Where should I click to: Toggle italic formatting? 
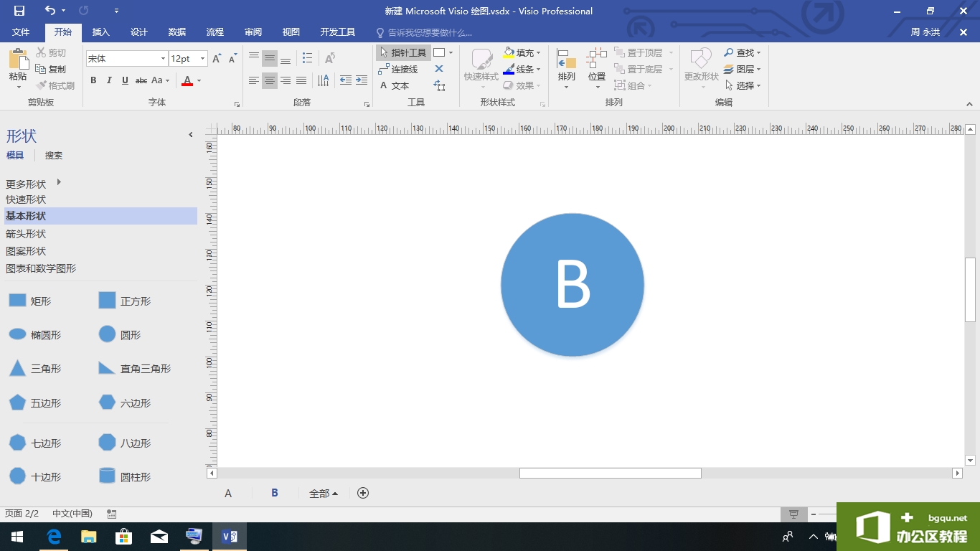point(109,80)
